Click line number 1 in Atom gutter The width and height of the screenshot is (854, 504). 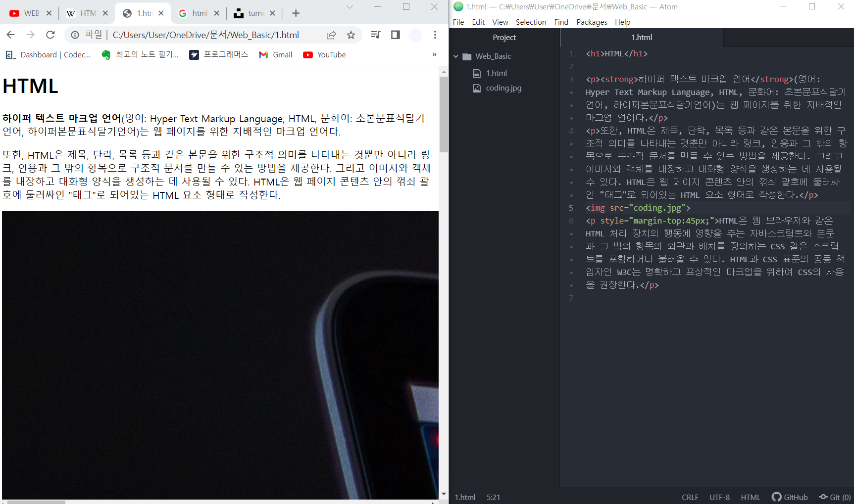[x=571, y=53]
